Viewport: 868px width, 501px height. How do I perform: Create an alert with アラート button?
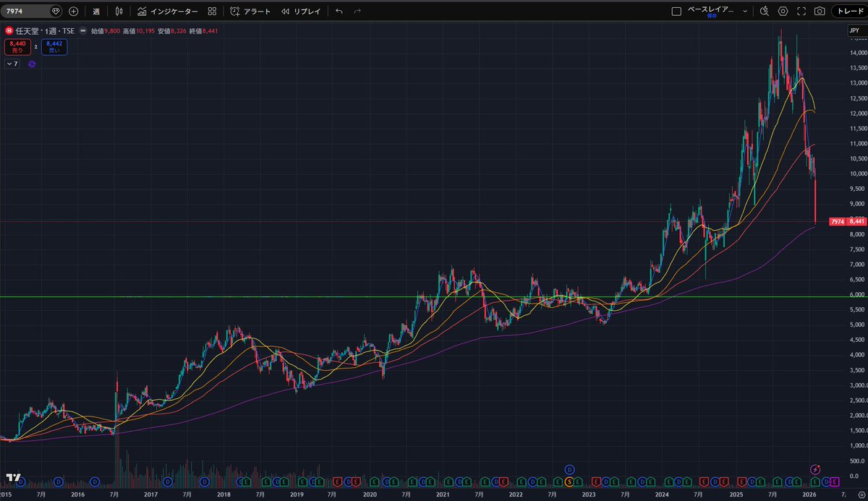250,12
